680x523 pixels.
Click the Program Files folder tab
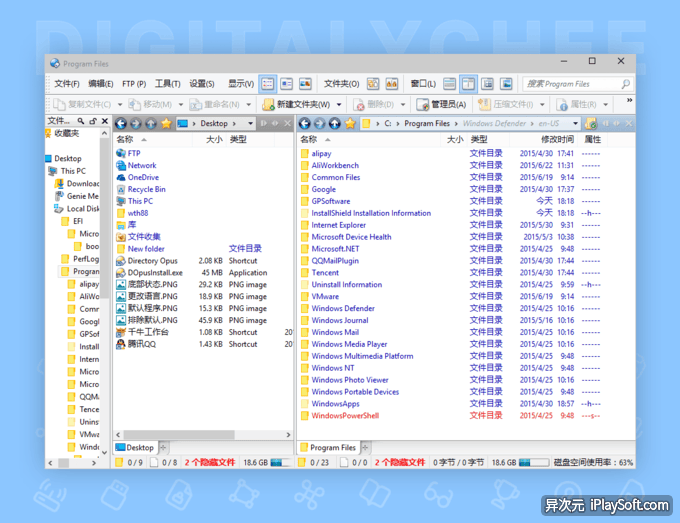pos(329,448)
